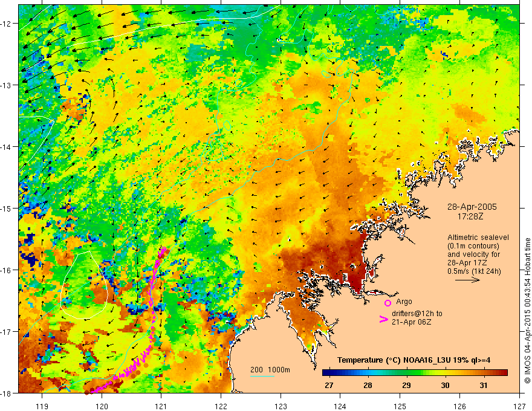Click the longitude axis label '122'

[x=221, y=406]
